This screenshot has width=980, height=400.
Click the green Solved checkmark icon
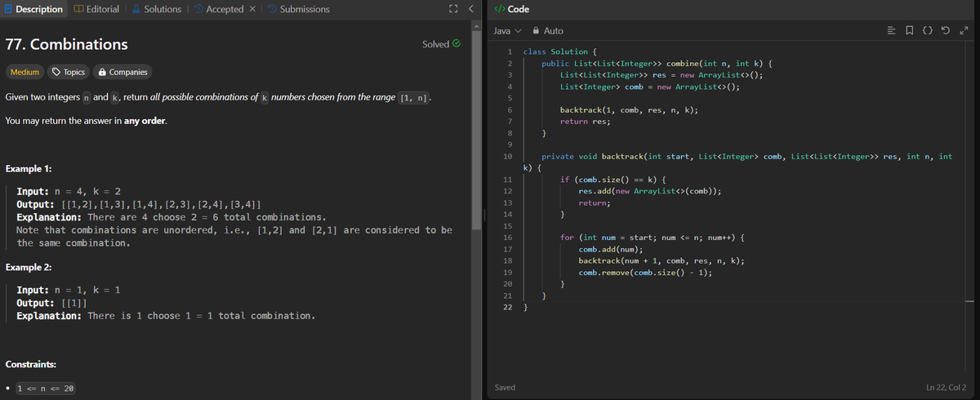click(457, 43)
